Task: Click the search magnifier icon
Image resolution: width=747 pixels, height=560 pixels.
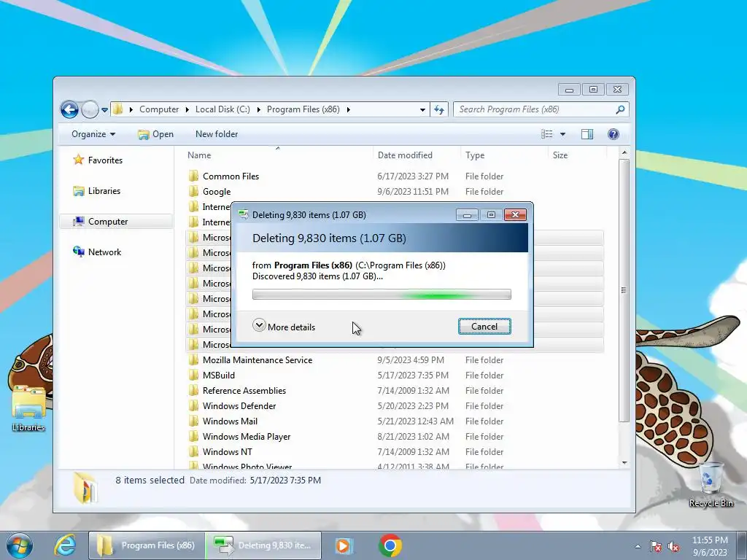Action: pos(620,109)
